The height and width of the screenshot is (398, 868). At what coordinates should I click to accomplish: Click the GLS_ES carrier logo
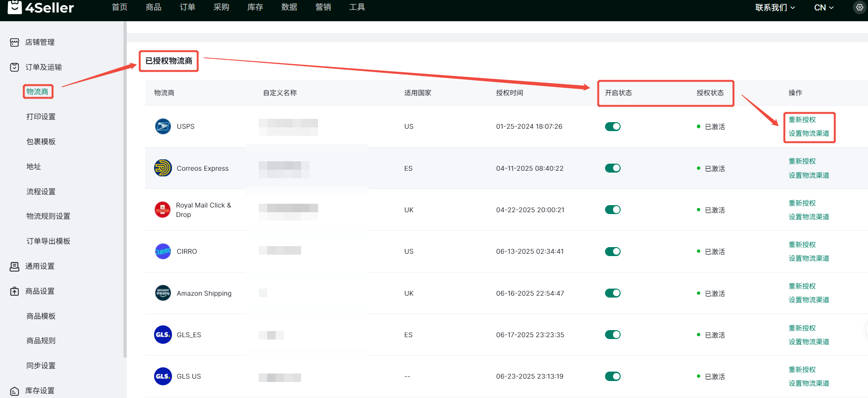click(x=163, y=335)
